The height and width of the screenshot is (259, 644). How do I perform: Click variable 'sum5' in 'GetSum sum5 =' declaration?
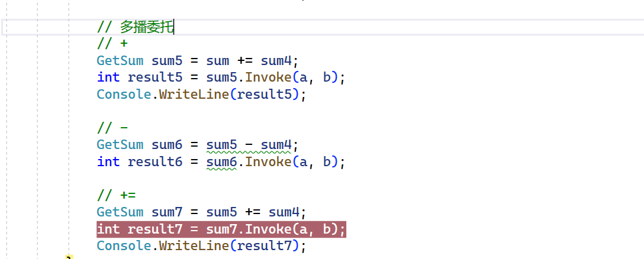pyautogui.click(x=167, y=61)
